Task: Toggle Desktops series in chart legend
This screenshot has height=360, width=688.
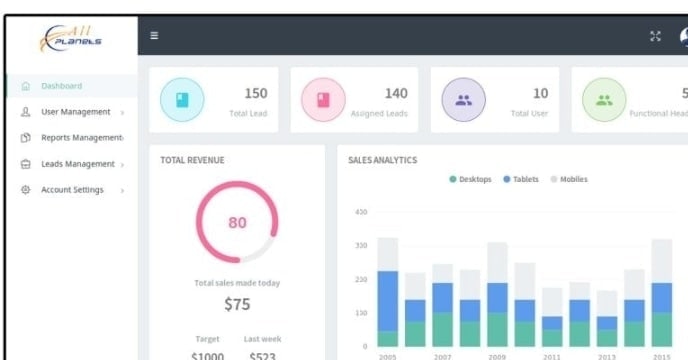Action: pos(470,179)
